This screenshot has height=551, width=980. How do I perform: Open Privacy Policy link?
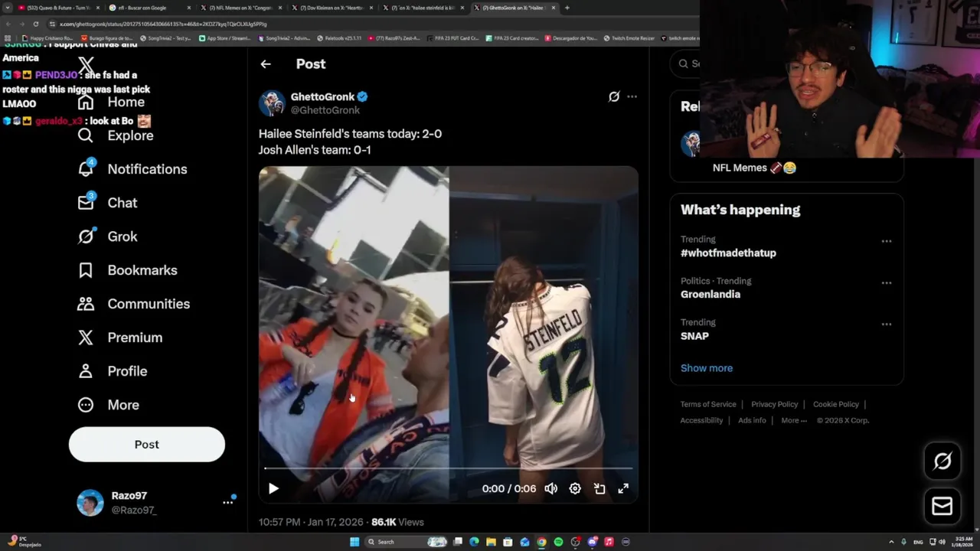pyautogui.click(x=775, y=404)
